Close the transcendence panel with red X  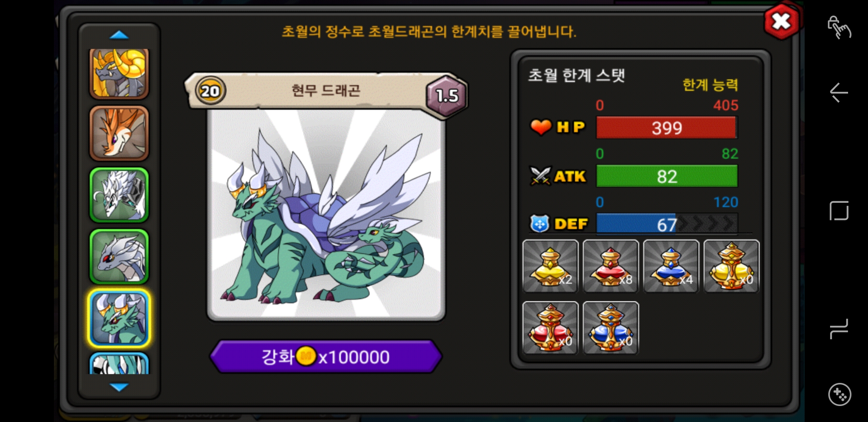pos(781,22)
